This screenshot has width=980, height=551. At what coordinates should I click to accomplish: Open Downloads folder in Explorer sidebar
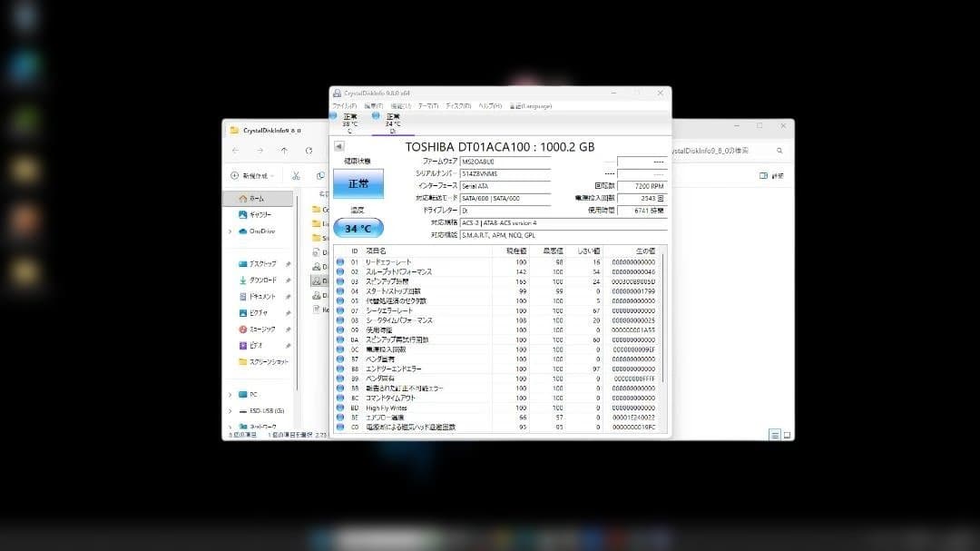point(257,280)
